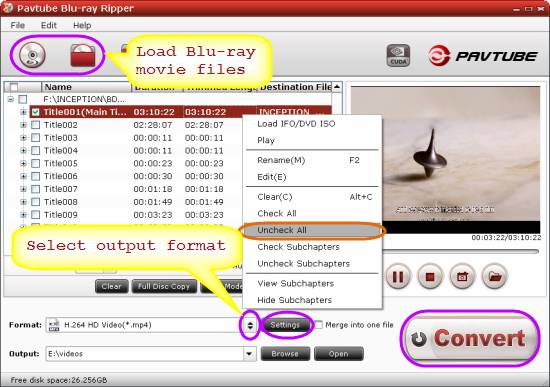
Task: Uncheck Title001 (Main Title) checkbox
Action: pos(35,112)
